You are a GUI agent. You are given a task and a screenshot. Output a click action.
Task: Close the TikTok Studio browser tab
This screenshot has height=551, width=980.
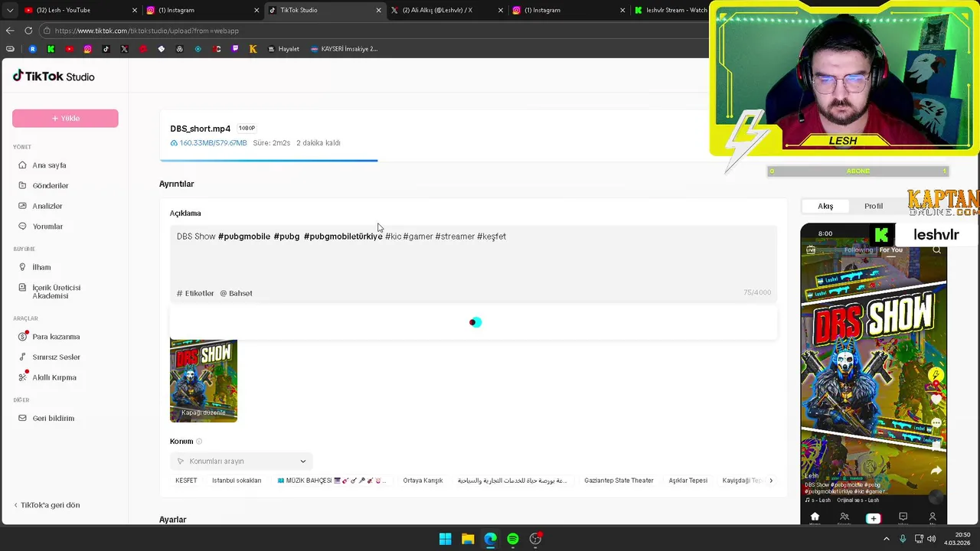tap(378, 10)
